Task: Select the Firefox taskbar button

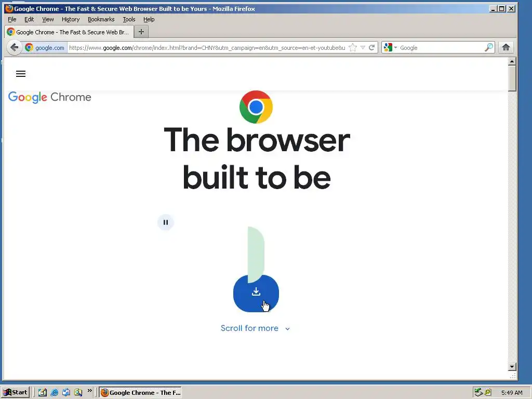Action: [x=140, y=393]
